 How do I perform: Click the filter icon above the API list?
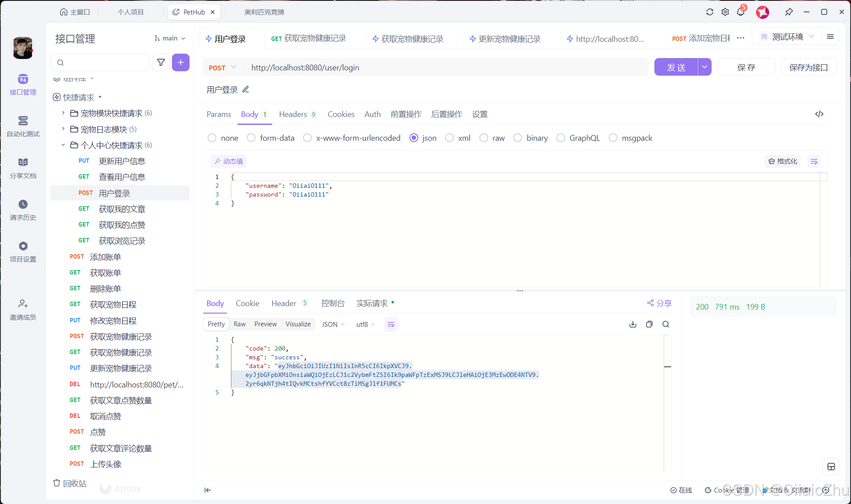click(161, 62)
